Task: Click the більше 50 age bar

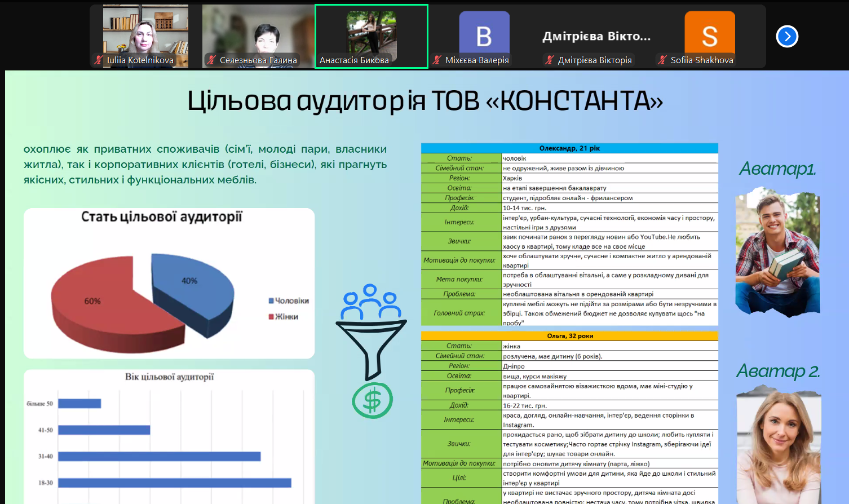Action: pos(79,404)
